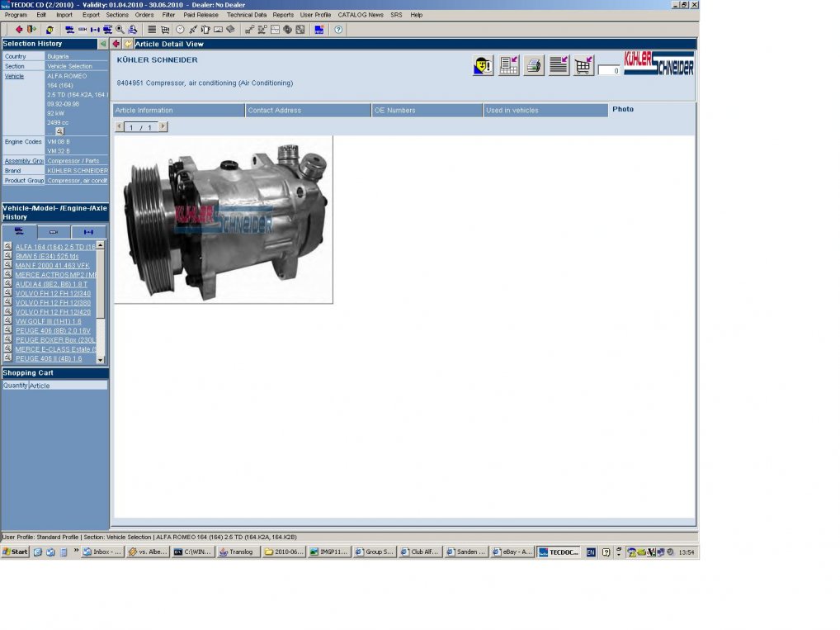This screenshot has width=840, height=630.
Task: Open the OE Numbers tab
Action: [427, 110]
